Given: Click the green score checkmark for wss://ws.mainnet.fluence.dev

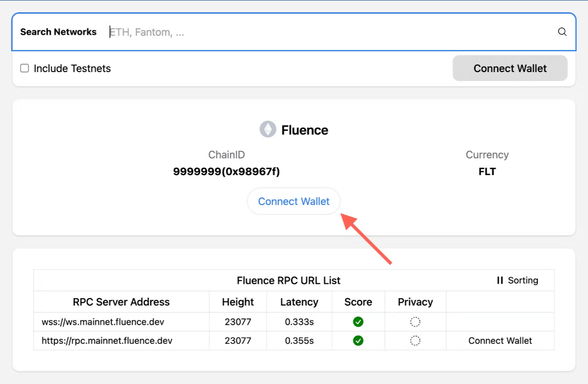Looking at the screenshot, I should (358, 322).
